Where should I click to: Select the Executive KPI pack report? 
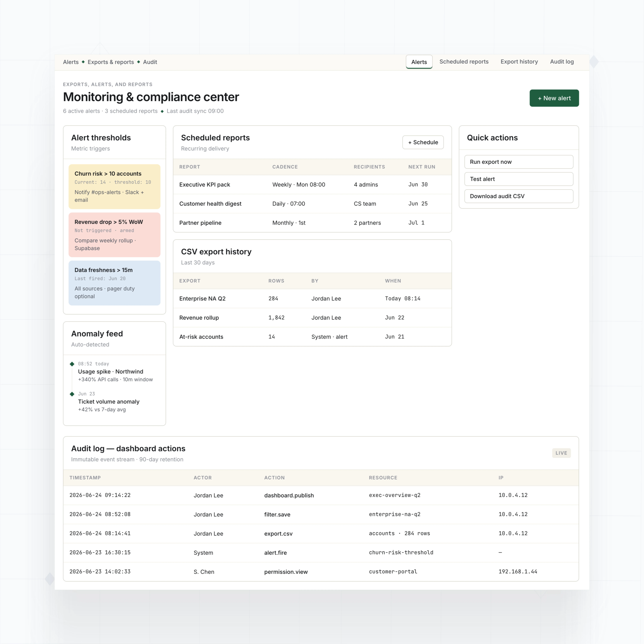click(x=205, y=185)
